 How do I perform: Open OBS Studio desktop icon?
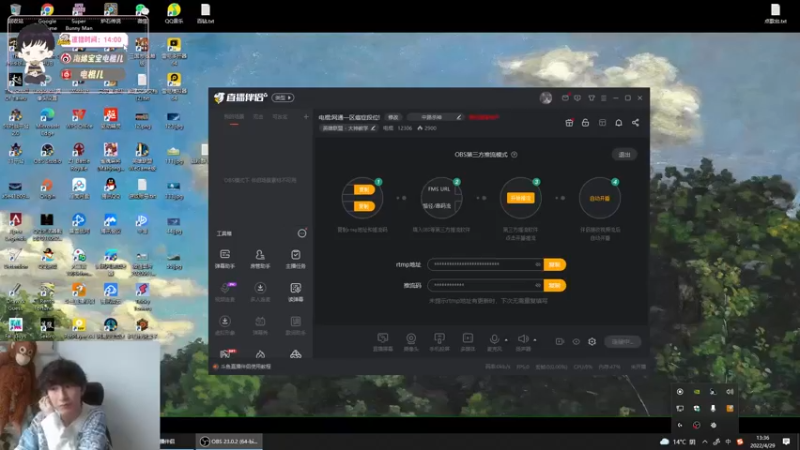click(47, 154)
